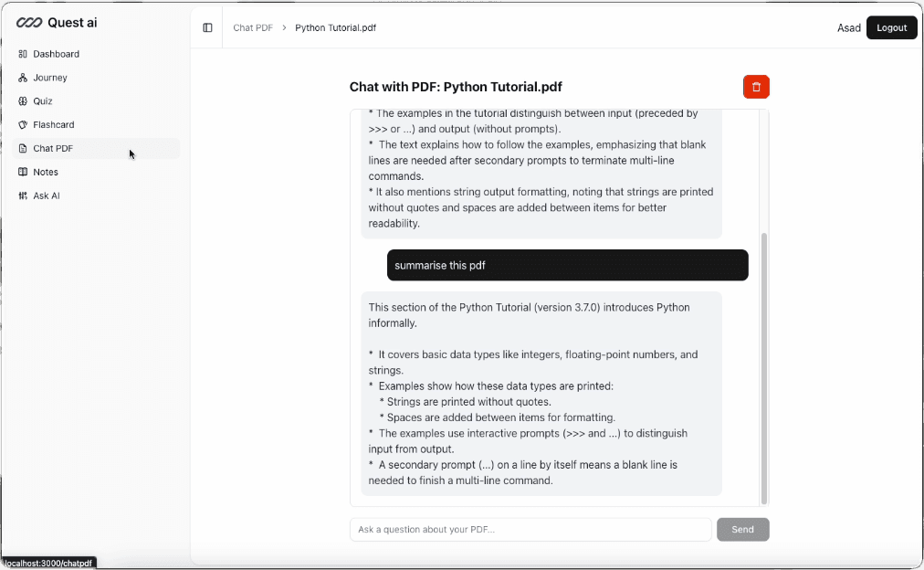Open the Quiz section
Image resolution: width=924 pixels, height=570 pixels.
[x=41, y=100]
